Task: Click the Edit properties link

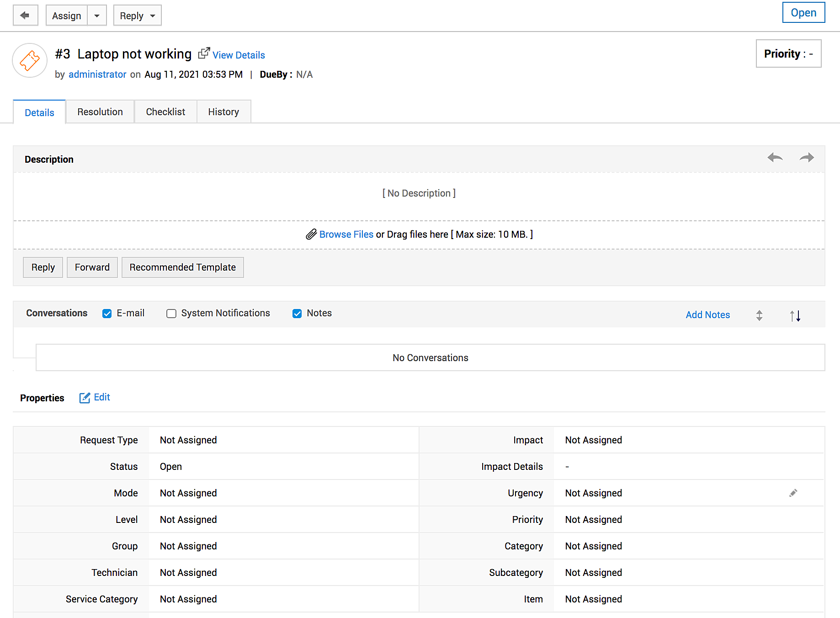Action: 102,397
